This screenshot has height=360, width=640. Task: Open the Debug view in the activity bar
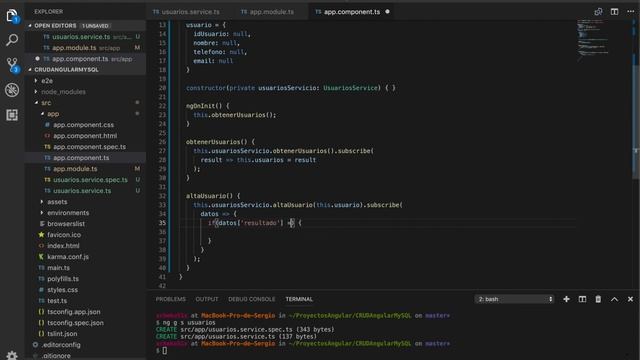tap(12, 90)
